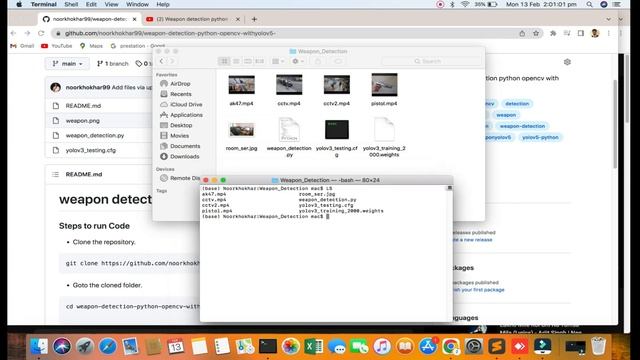The width and height of the screenshot is (640, 360).
Task: Select Desktop in Finder sidebar
Action: 176,125
